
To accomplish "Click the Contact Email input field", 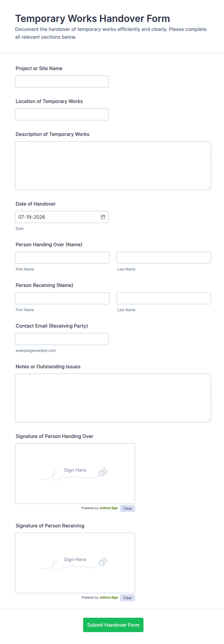I will 62,339.
